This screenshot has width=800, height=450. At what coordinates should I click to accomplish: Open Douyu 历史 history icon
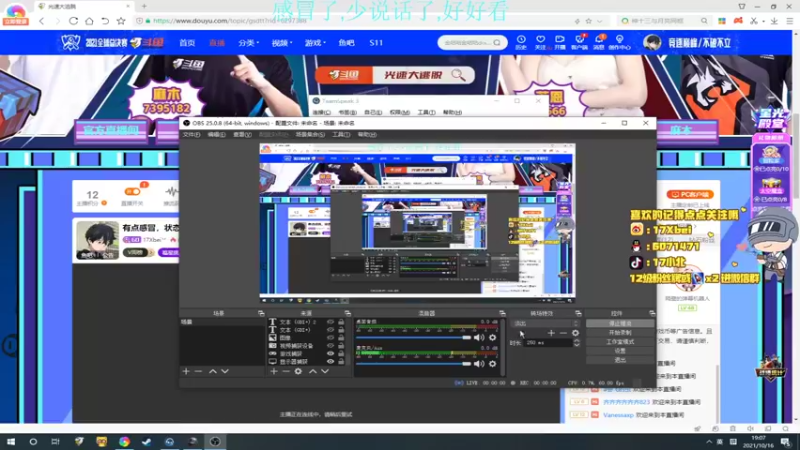521,42
